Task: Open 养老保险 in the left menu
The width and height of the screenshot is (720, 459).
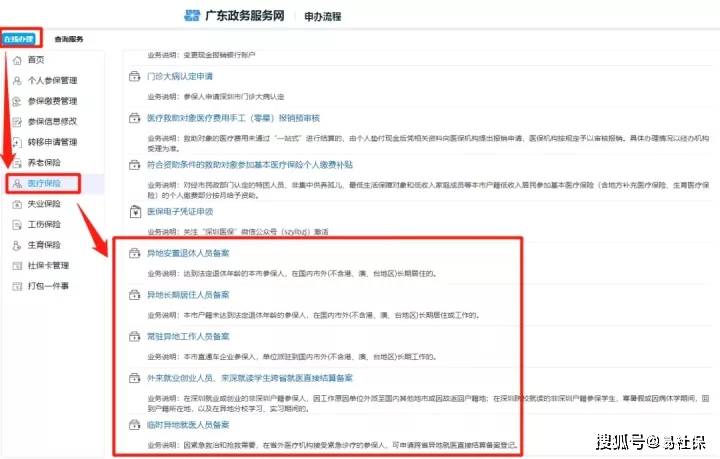Action: [44, 162]
